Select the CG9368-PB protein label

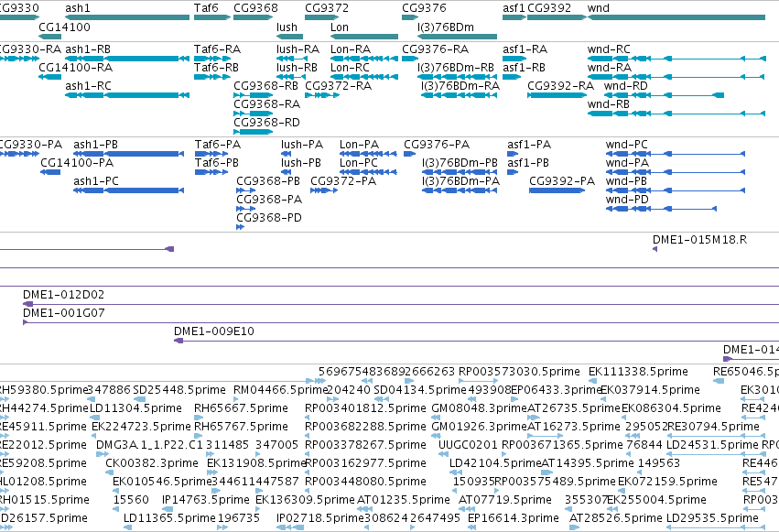(268, 182)
